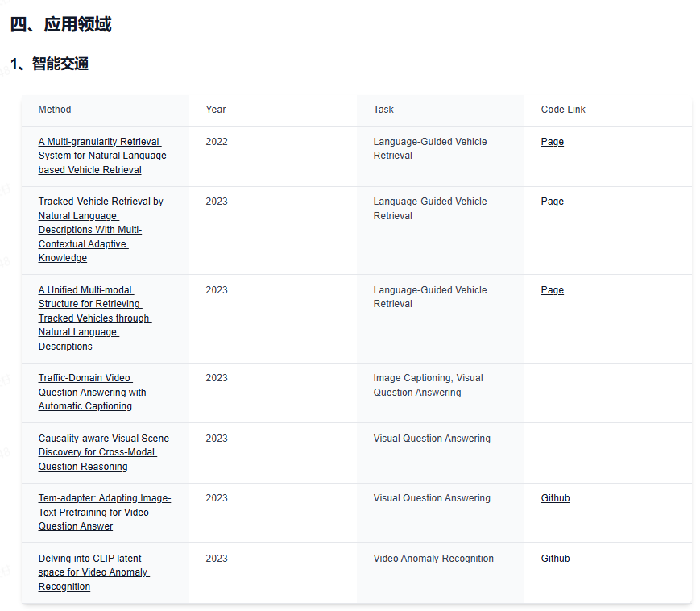Viewport: 700px width, 611px height.
Task: Select the 2022 year cell
Action: click(217, 142)
